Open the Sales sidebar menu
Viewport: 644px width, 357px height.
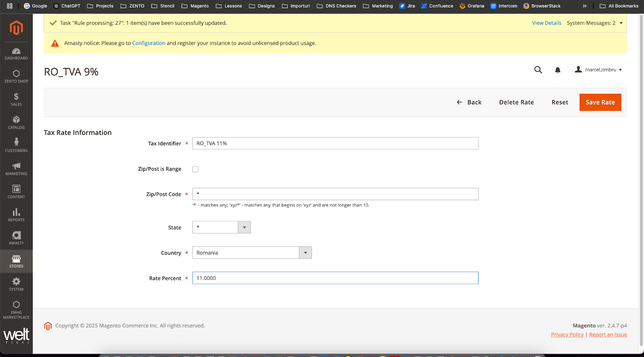click(16, 99)
